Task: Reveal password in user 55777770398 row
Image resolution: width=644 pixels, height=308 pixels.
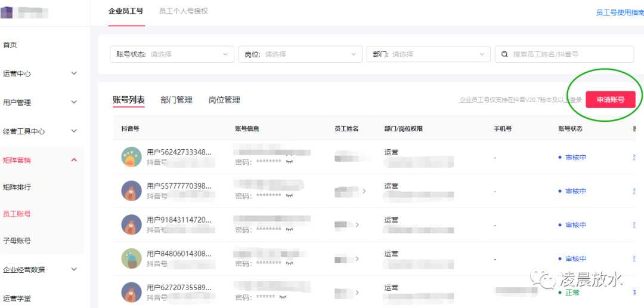Action: [290, 196]
